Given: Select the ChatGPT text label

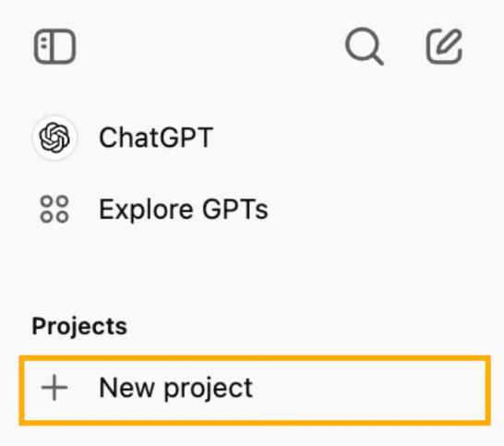Looking at the screenshot, I should 156,138.
